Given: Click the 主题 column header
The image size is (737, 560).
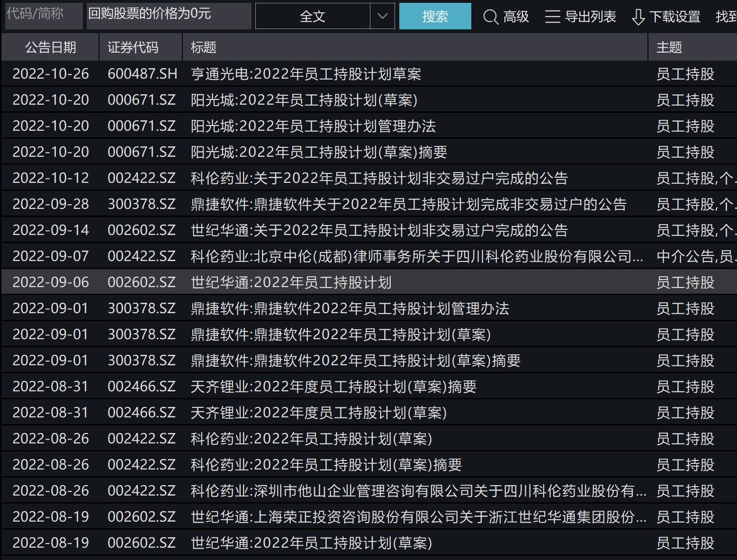Looking at the screenshot, I should [692, 47].
